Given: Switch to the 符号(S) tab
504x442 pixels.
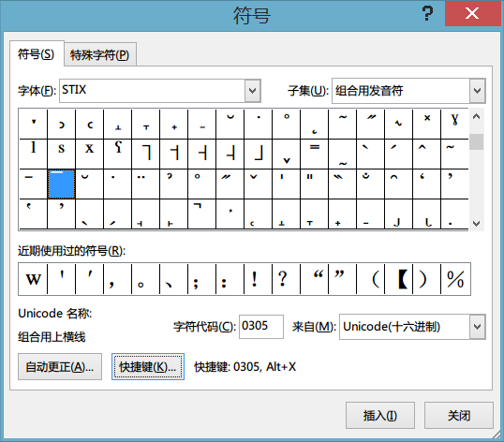Looking at the screenshot, I should pyautogui.click(x=37, y=54).
